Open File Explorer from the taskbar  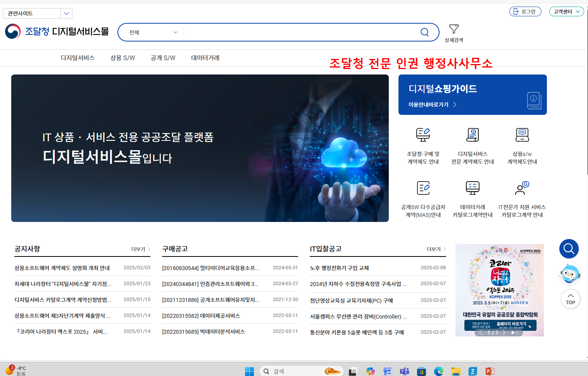pyautogui.click(x=455, y=371)
